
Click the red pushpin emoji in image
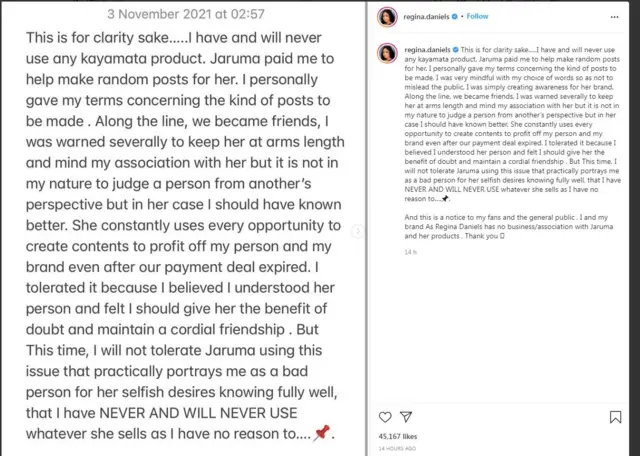321,435
